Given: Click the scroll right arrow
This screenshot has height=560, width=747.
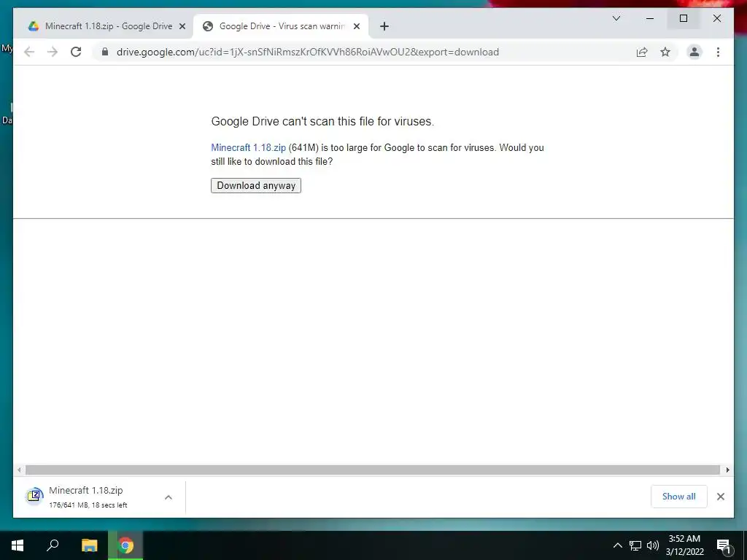Looking at the screenshot, I should tap(727, 470).
